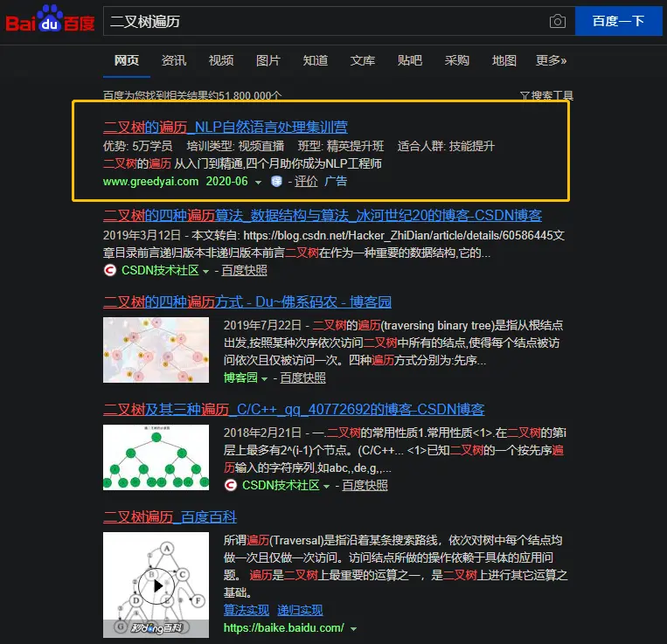Viewport: 667px width, 644px height.
Task: Expand arrow beside second CSDN技术社区
Action: coord(327,486)
